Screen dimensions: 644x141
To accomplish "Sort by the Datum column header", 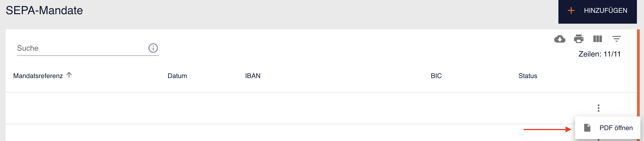I will (177, 76).
